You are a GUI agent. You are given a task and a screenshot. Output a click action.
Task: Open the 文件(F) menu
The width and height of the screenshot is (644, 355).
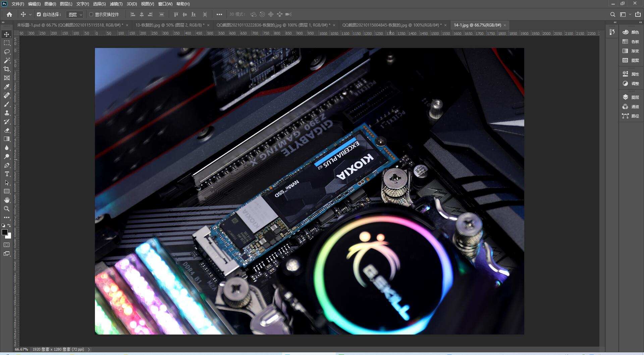[18, 4]
